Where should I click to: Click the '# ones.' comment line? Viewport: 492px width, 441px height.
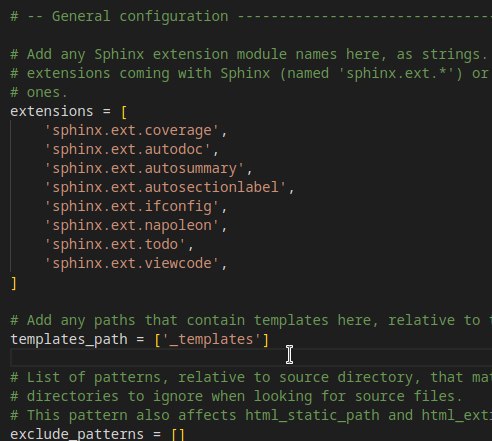39,92
